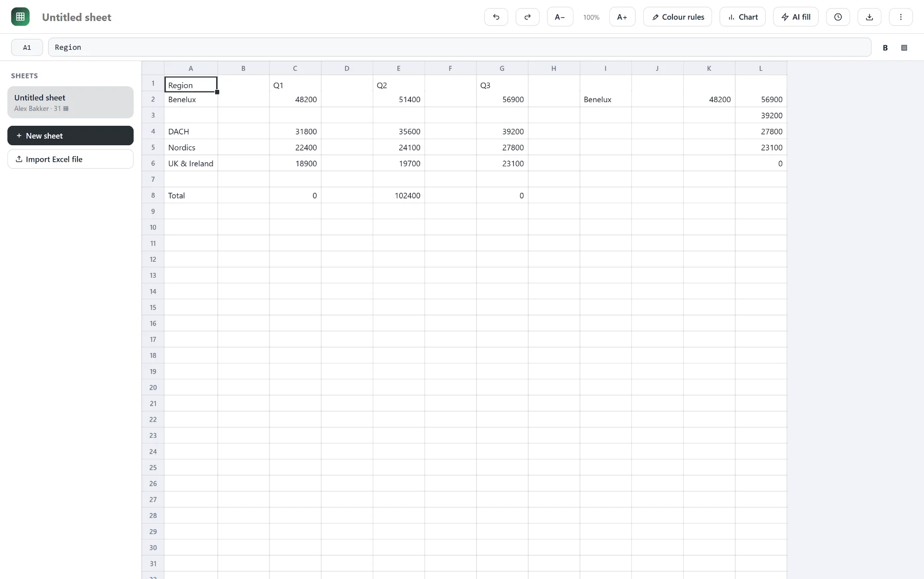Click the cell reference box A1
Screen dimensions: 924x579
click(x=27, y=47)
